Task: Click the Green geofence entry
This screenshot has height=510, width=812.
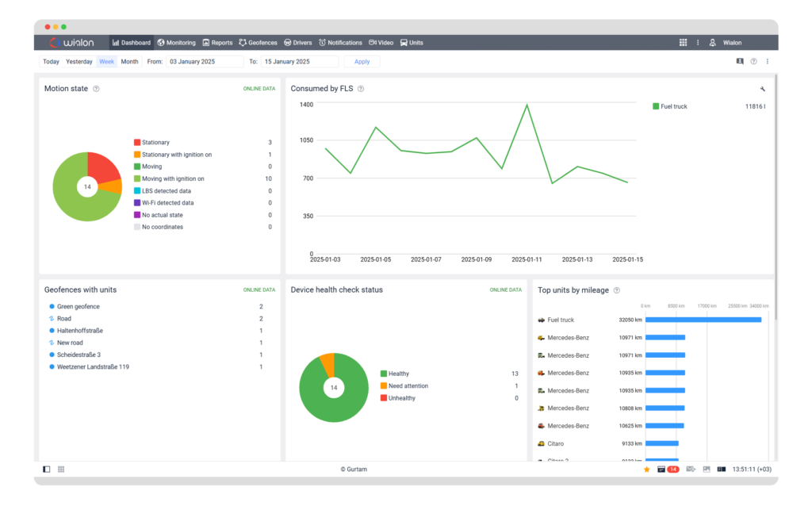Action: pos(78,306)
